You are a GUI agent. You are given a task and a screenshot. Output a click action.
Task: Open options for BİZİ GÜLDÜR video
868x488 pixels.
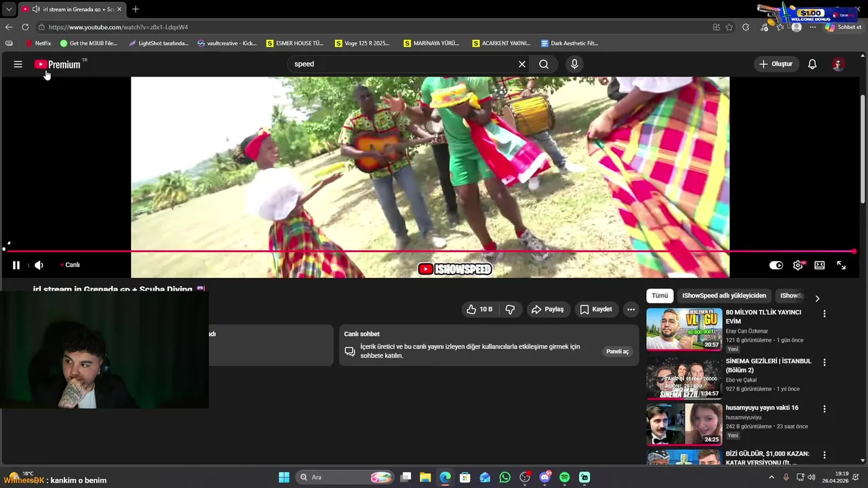[825, 455]
